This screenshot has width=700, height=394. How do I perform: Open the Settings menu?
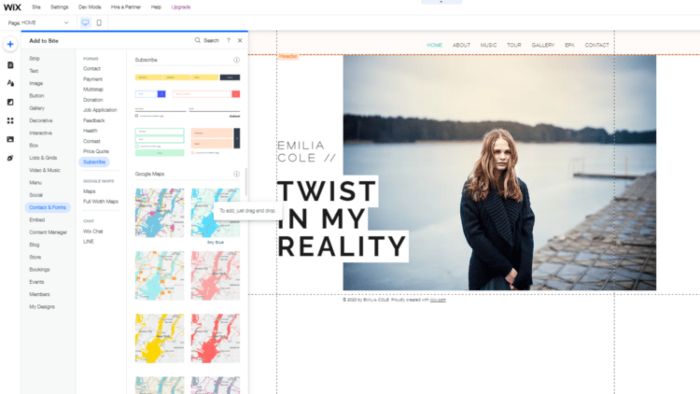(59, 7)
